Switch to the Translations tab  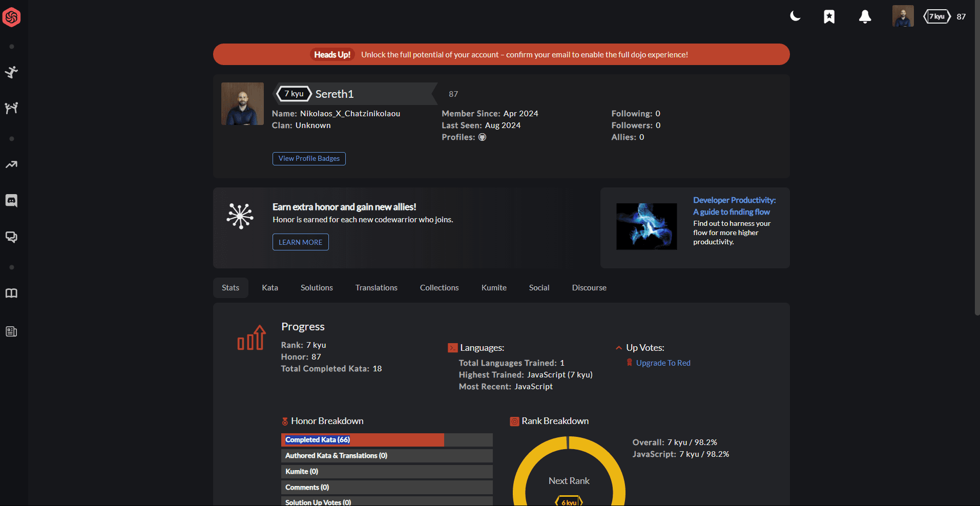pyautogui.click(x=377, y=288)
